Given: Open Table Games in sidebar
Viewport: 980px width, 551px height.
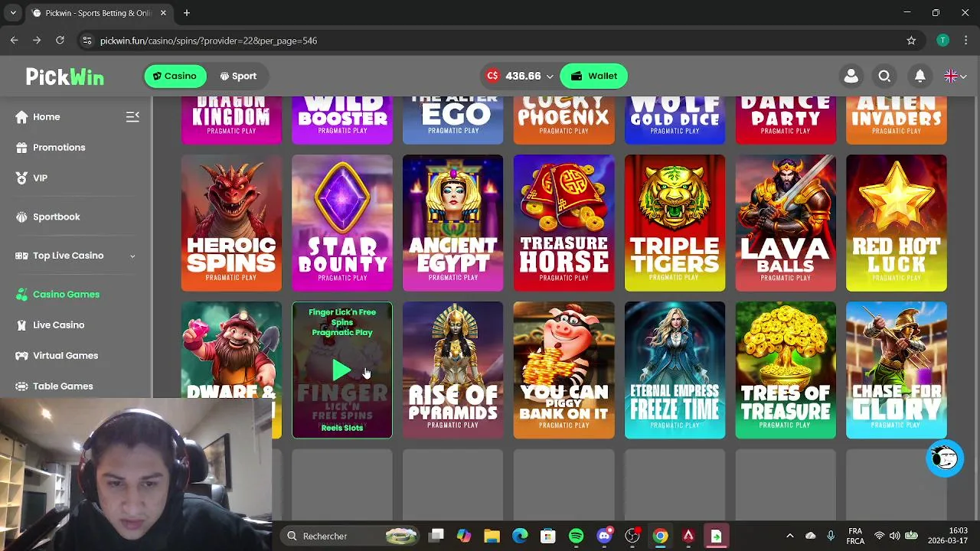Looking at the screenshot, I should pos(63,386).
